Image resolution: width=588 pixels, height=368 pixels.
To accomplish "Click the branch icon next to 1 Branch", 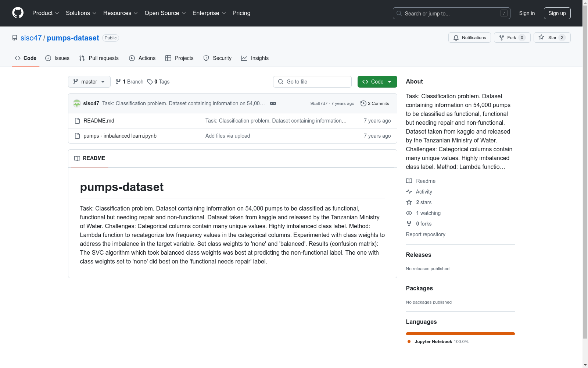I will click(x=118, y=82).
